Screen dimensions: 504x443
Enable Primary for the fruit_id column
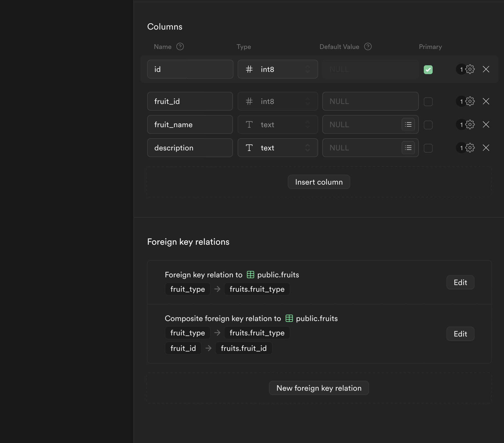[428, 101]
